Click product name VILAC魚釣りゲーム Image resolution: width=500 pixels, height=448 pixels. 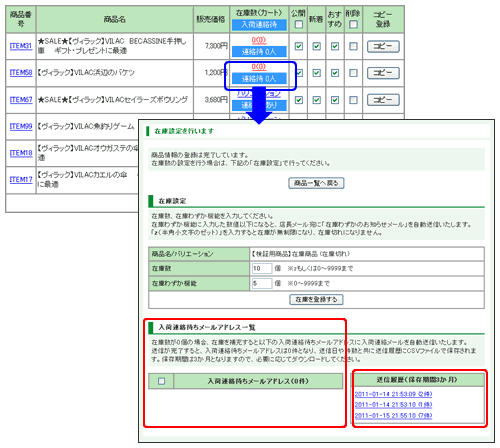click(86, 126)
